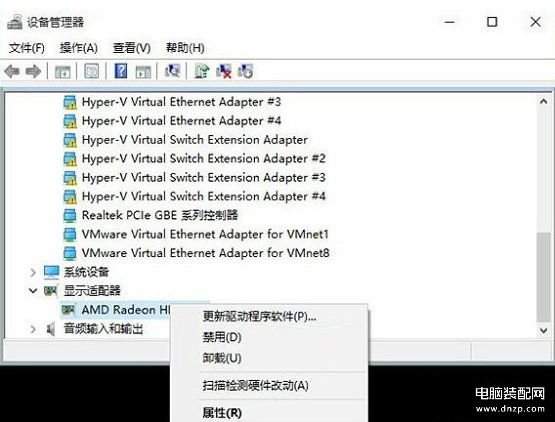
Task: Click icon of VMware adapter for VMnet1
Action: click(70, 234)
